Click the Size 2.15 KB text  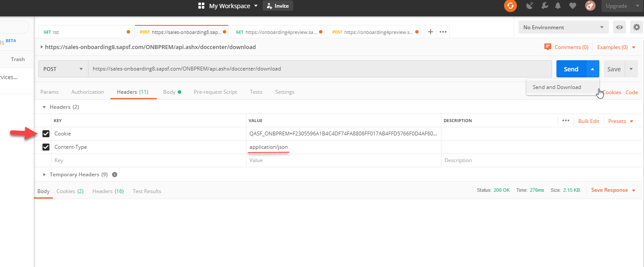[565, 190]
